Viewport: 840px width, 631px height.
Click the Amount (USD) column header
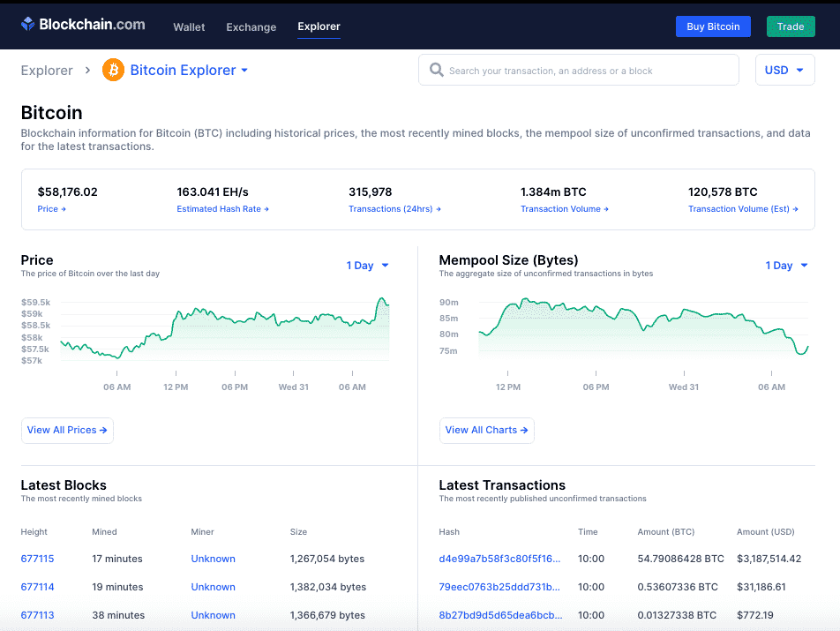tap(766, 532)
